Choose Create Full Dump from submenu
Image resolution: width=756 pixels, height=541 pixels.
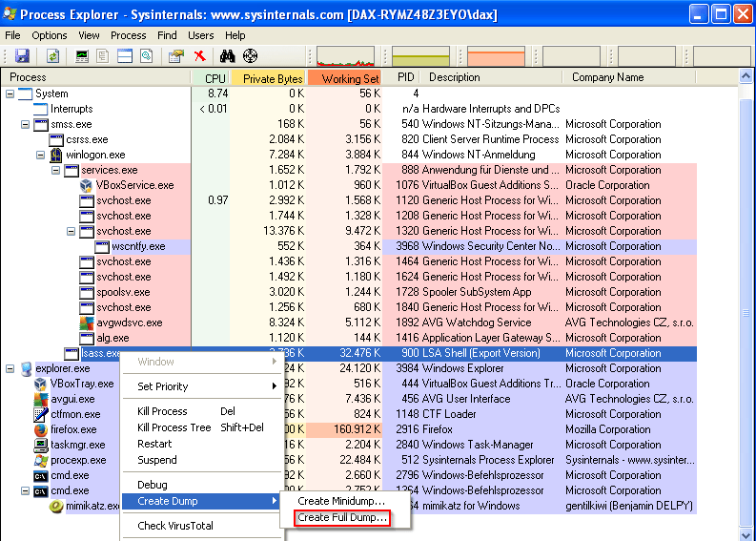(342, 517)
